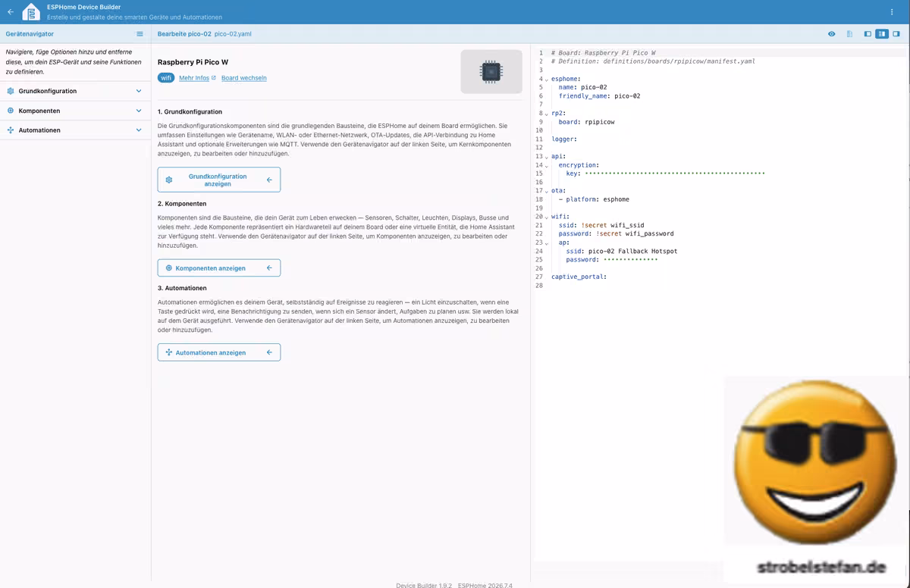The width and height of the screenshot is (910, 588).
Task: Click the Komponenten icon in sidebar
Action: [x=11, y=111]
